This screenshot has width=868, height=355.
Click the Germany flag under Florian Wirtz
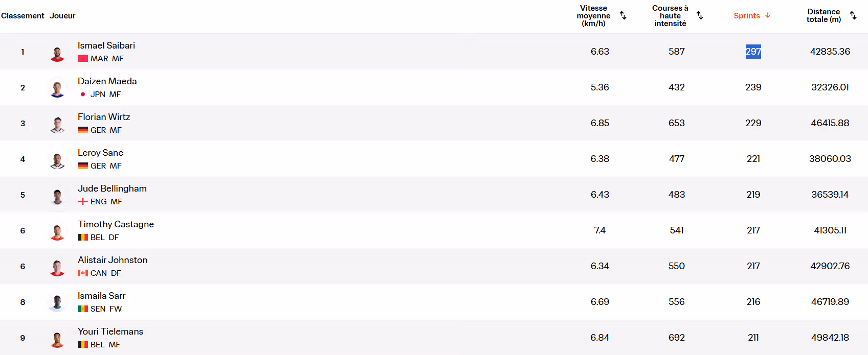point(83,130)
